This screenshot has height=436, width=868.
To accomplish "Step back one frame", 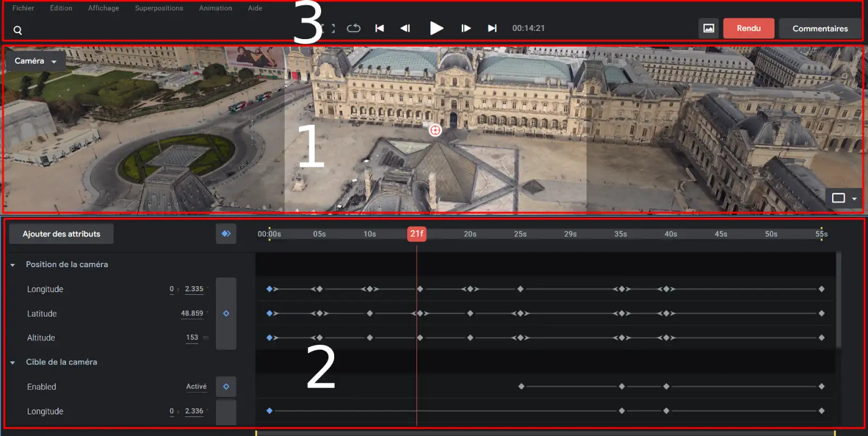I will pos(405,28).
